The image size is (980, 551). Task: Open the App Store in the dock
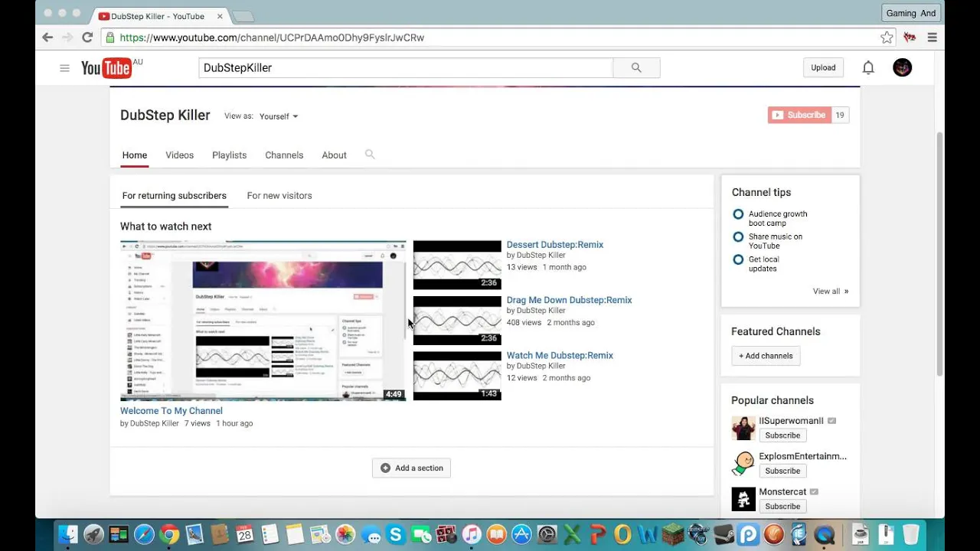[521, 534]
